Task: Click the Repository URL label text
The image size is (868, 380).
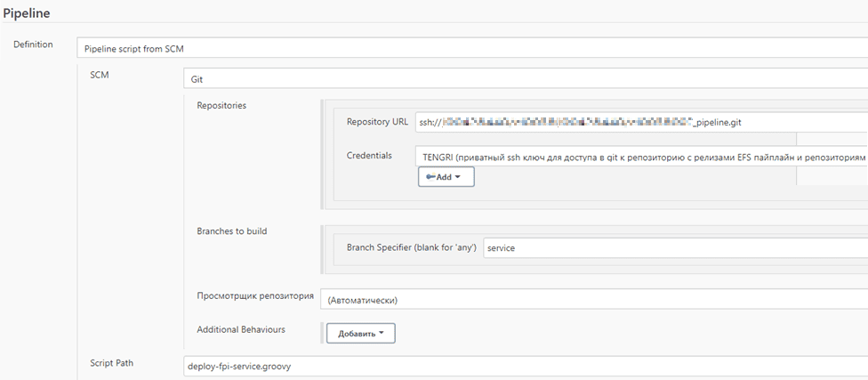Action: pos(377,122)
